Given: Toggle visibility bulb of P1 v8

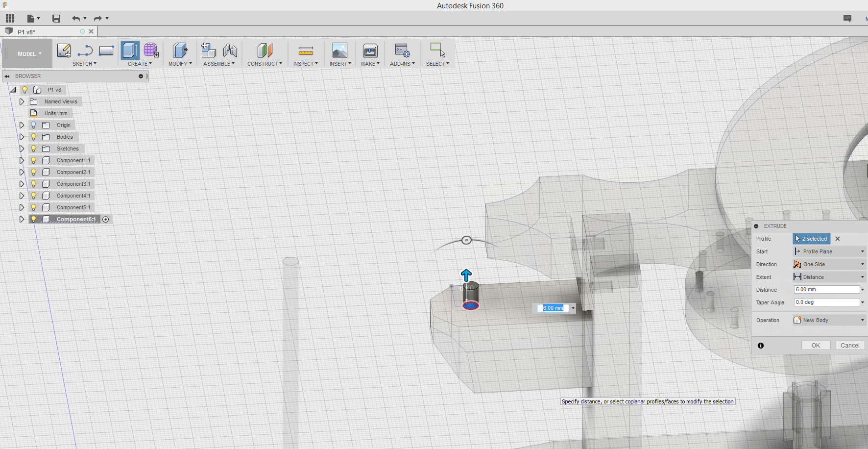Looking at the screenshot, I should click(x=24, y=90).
